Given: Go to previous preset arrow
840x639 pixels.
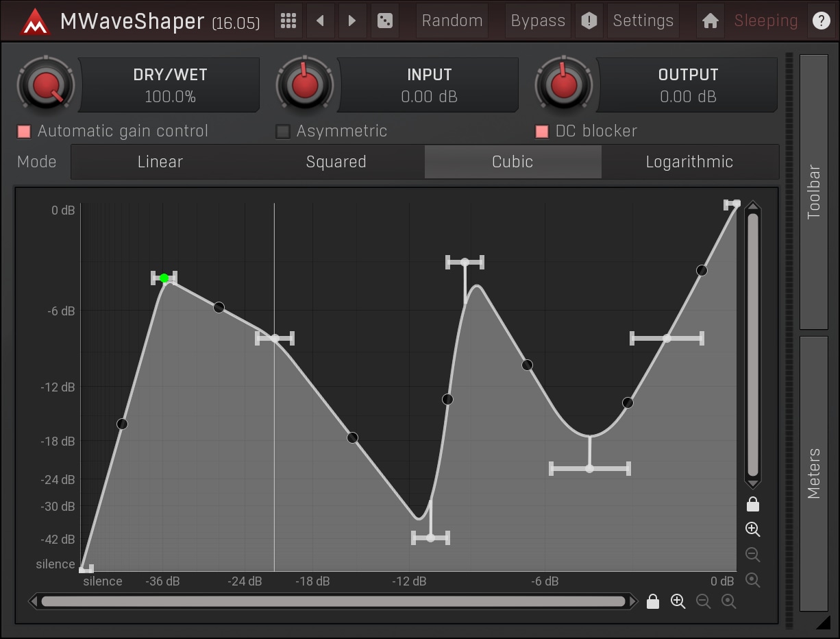Looking at the screenshot, I should [320, 21].
